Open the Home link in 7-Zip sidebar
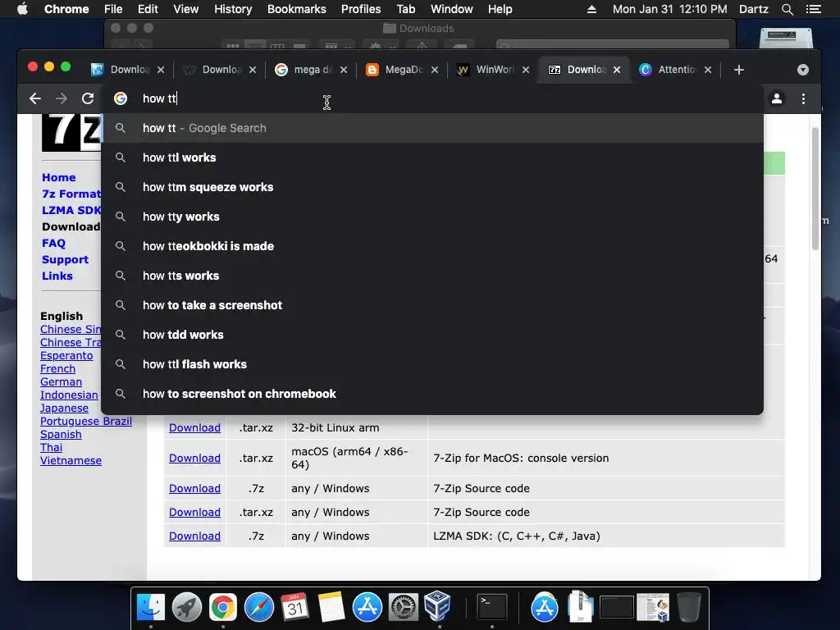 click(59, 177)
